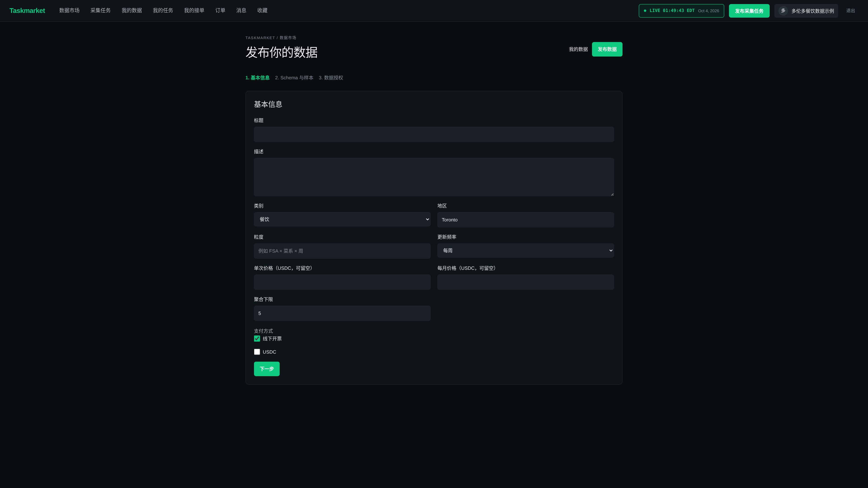Click the 单次价格 input field

click(x=342, y=282)
